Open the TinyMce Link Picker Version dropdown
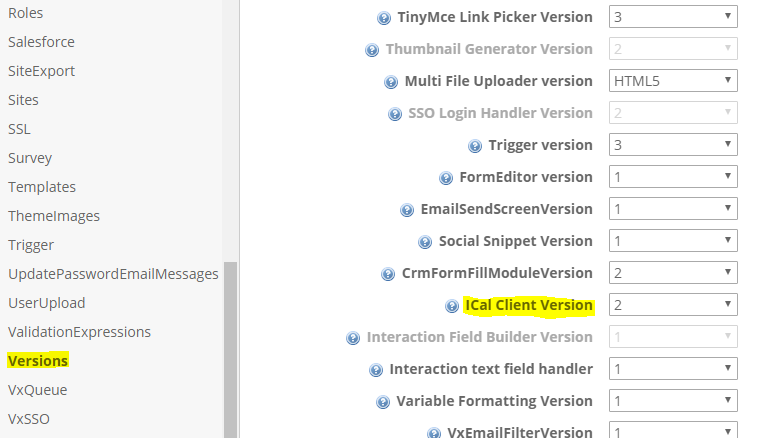 [x=673, y=17]
